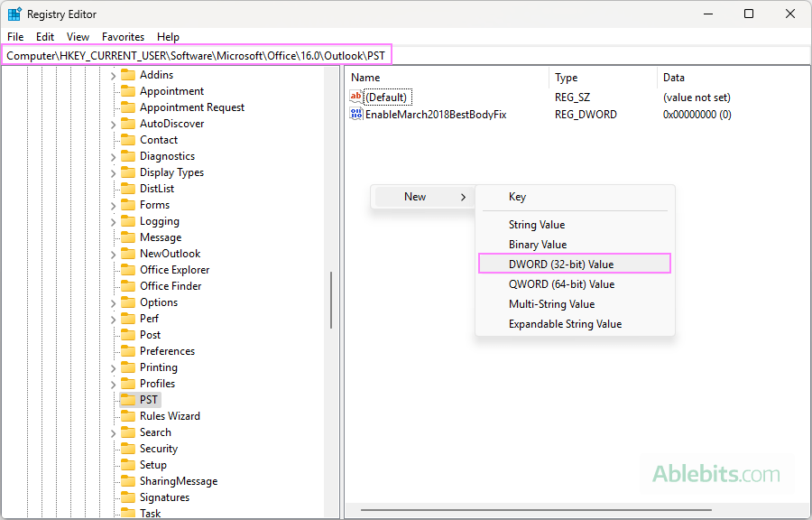The width and height of the screenshot is (812, 520).
Task: Open the Help menu
Action: (x=168, y=37)
